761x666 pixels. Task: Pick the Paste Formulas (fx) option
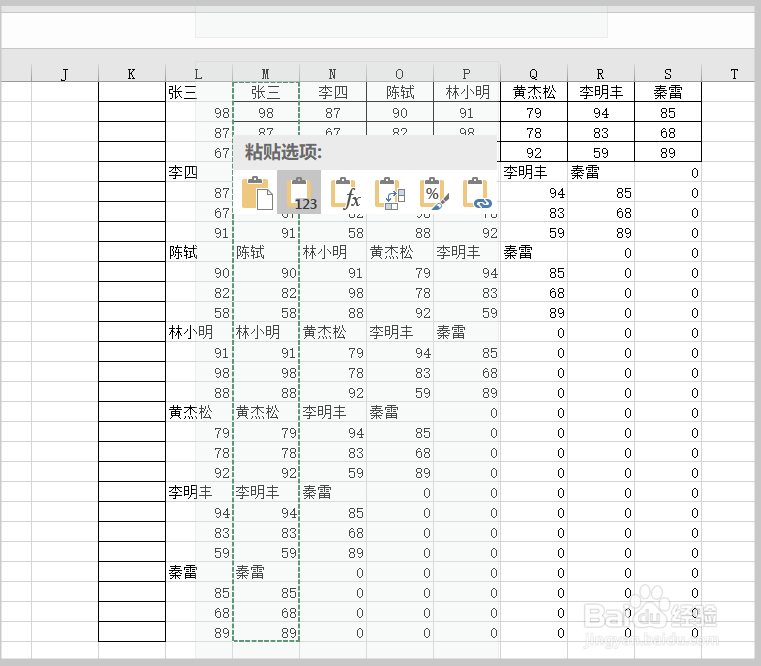tap(345, 193)
